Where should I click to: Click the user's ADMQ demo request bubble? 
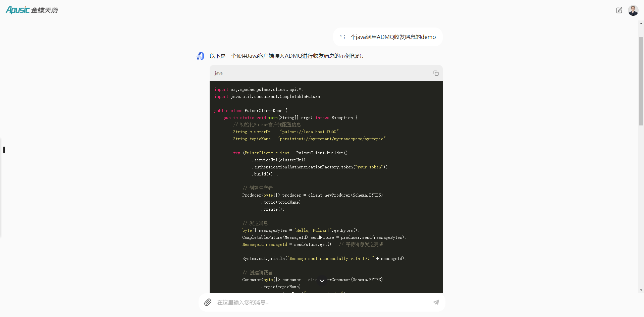[x=387, y=37]
